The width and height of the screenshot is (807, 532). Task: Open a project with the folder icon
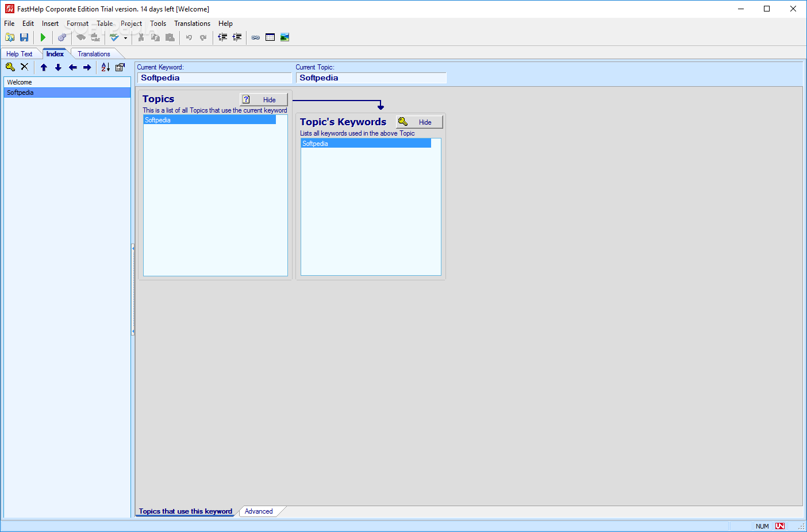pyautogui.click(x=10, y=37)
